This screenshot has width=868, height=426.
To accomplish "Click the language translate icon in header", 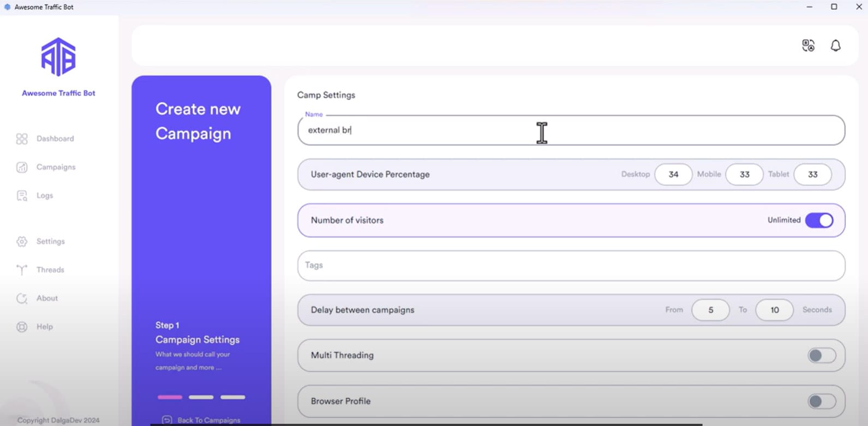I will (808, 45).
